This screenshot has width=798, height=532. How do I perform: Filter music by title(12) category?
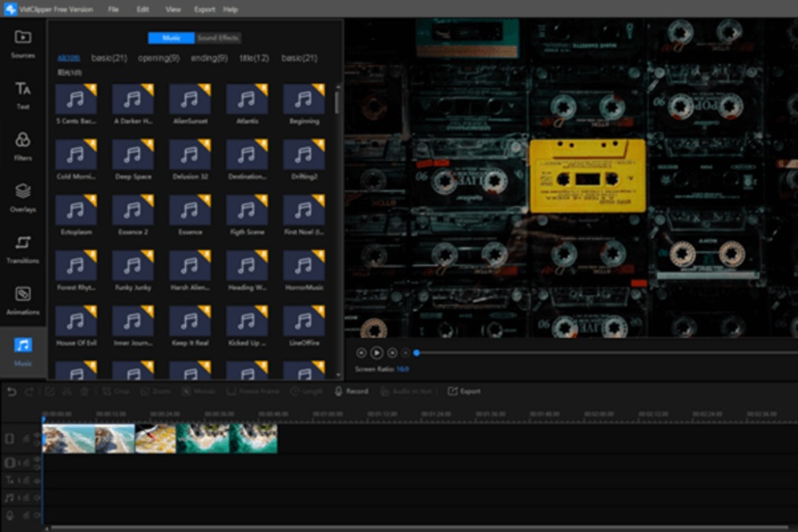254,58
